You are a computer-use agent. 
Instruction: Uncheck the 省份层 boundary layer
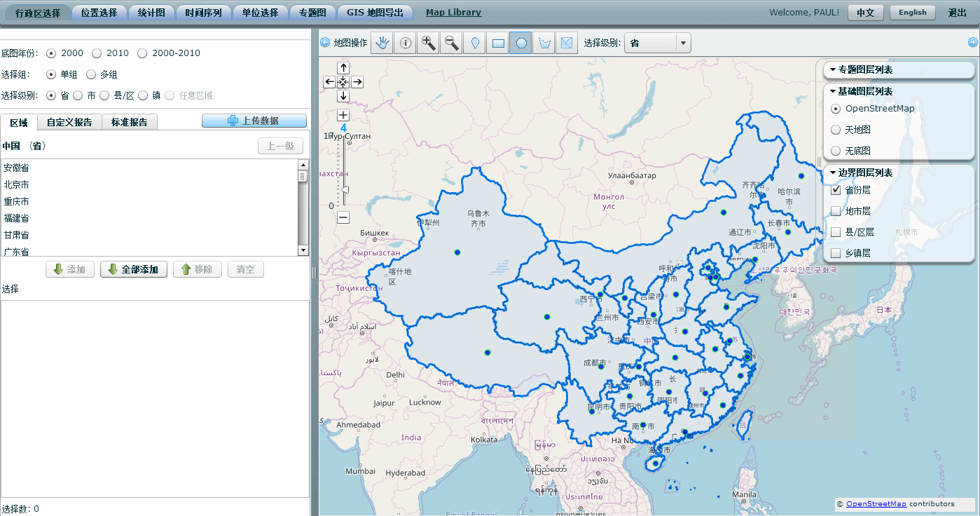coord(836,190)
